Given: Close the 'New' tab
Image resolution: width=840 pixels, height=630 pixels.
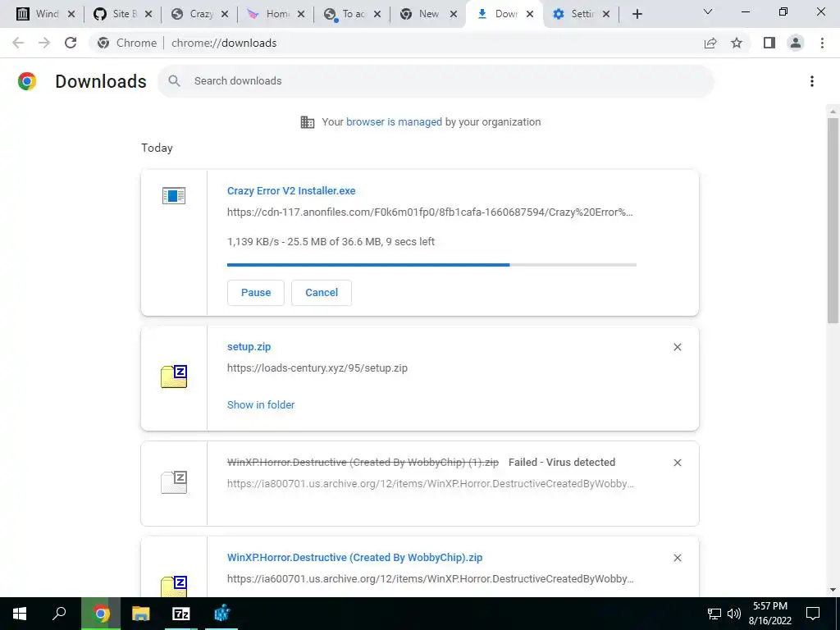Looking at the screenshot, I should point(454,15).
